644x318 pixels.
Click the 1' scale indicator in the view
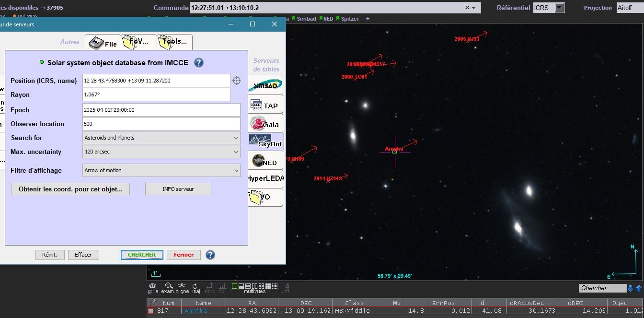tap(155, 274)
